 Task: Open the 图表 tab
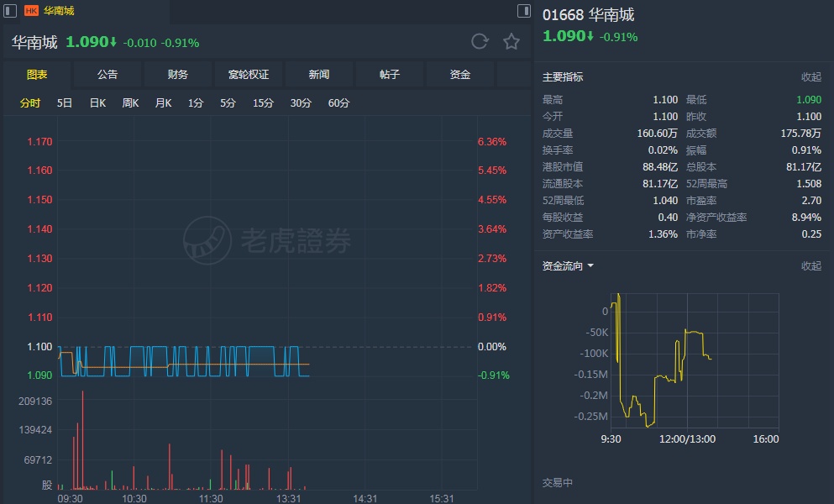point(37,75)
